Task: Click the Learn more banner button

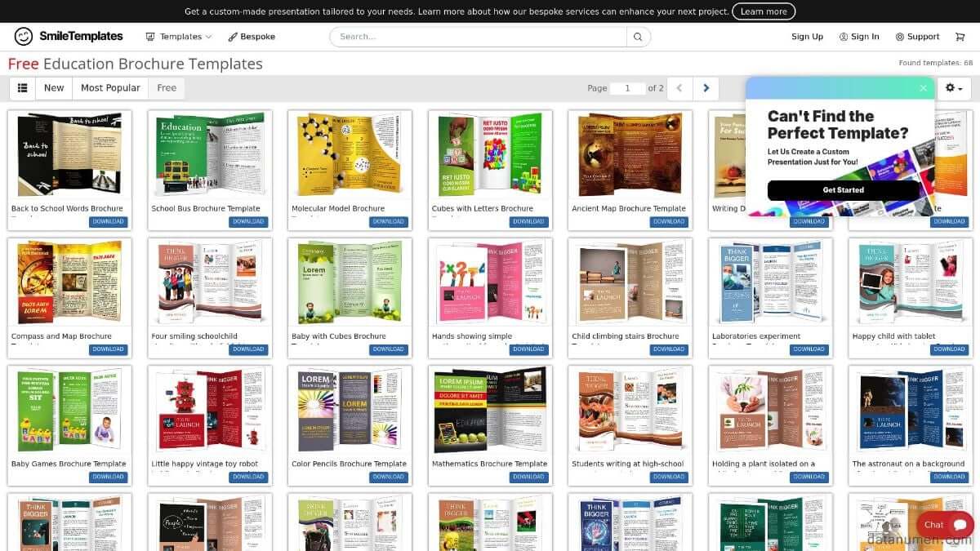Action: pyautogui.click(x=763, y=11)
